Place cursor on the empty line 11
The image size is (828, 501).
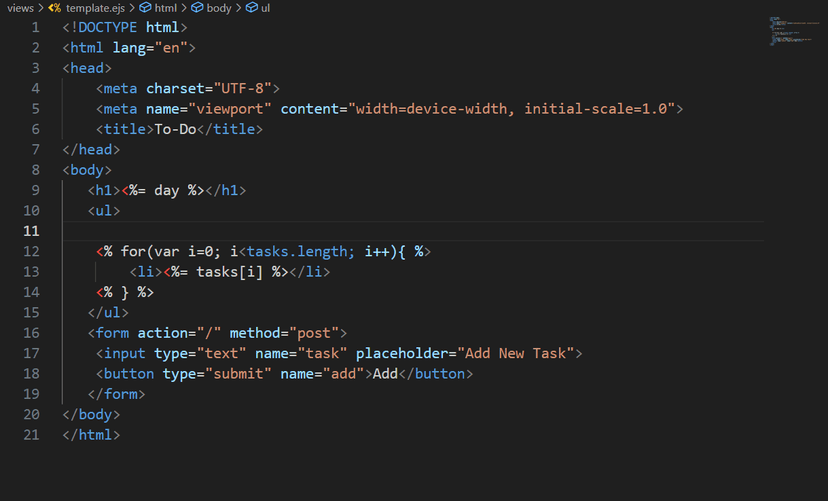(413, 231)
